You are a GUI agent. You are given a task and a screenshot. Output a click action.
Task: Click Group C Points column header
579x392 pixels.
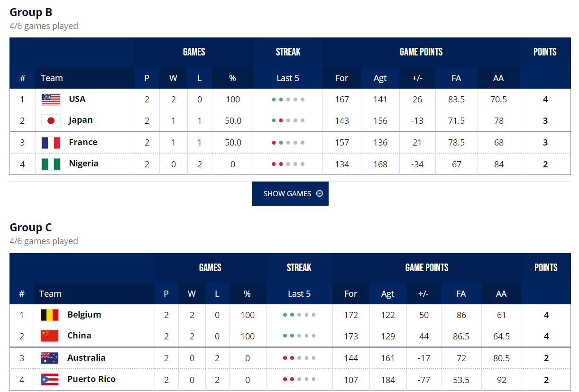(546, 268)
